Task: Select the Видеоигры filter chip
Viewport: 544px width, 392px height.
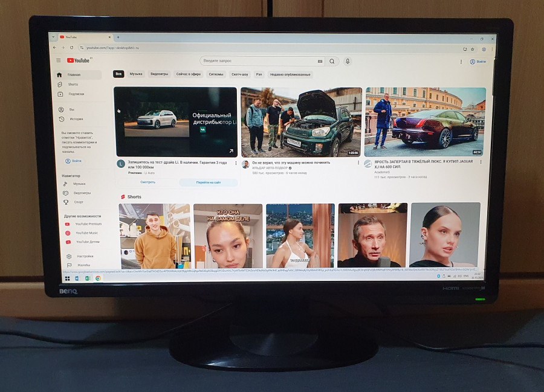Action: coord(159,74)
